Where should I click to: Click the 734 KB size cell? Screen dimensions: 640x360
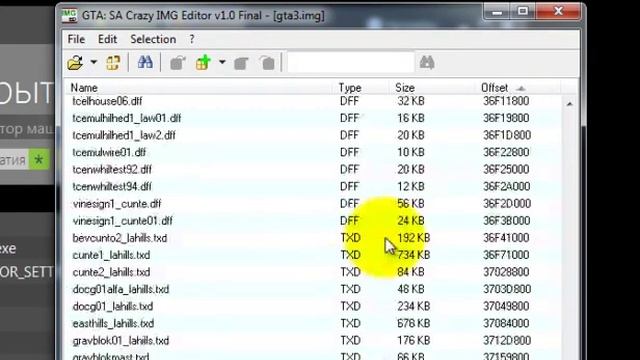(x=413, y=255)
